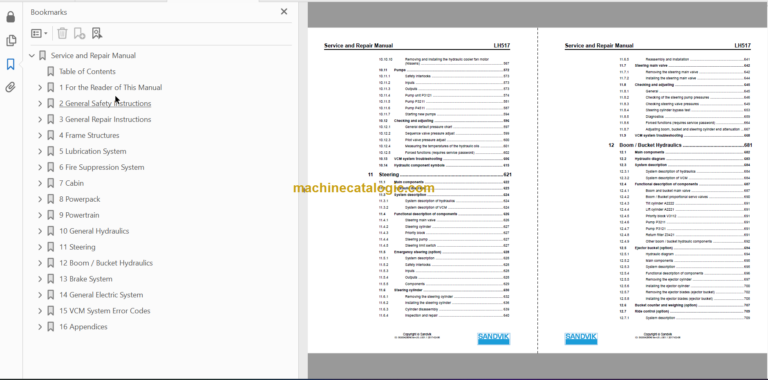Expand the 13 Brake System bookmark
Viewport: 768px width, 380px height.
40,279
